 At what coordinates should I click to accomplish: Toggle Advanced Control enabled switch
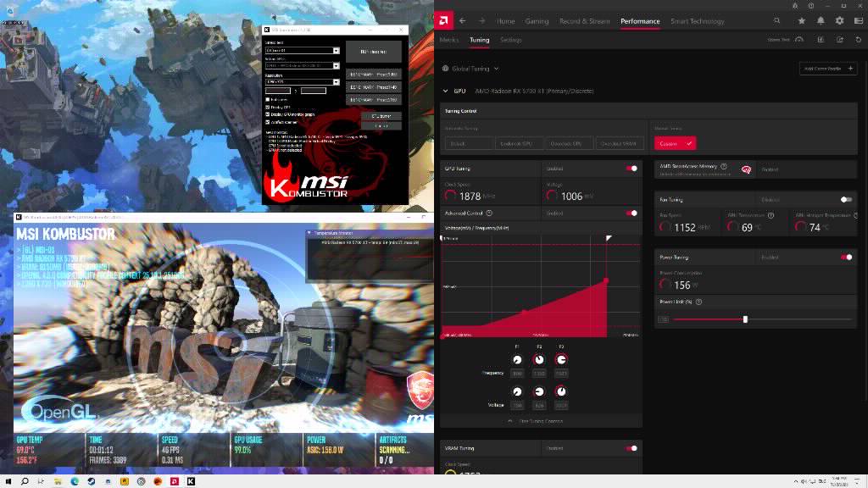(x=632, y=213)
